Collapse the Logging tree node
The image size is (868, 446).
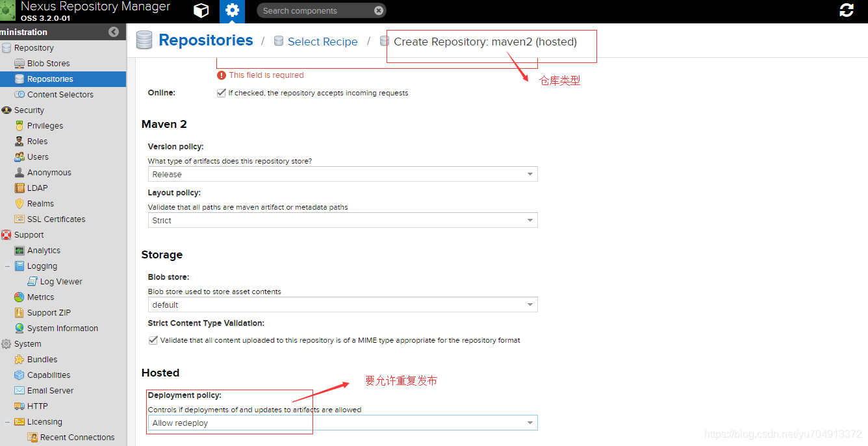pos(7,266)
